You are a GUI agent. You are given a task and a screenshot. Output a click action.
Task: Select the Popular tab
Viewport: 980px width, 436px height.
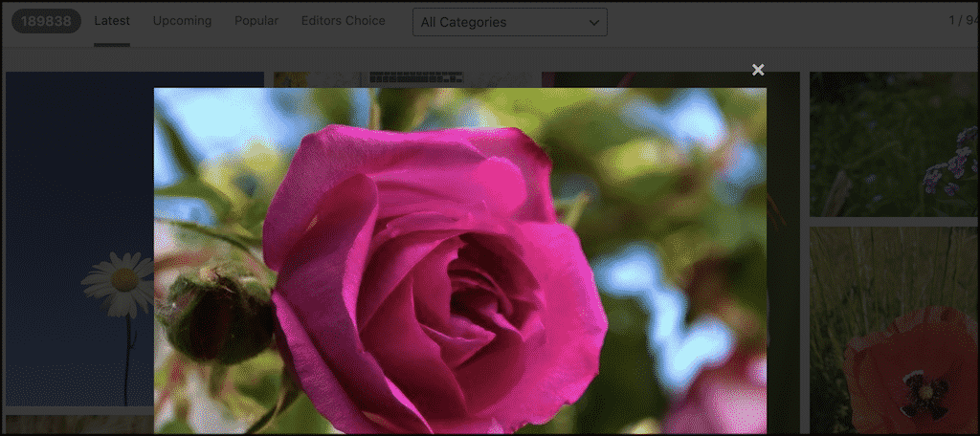click(x=256, y=21)
